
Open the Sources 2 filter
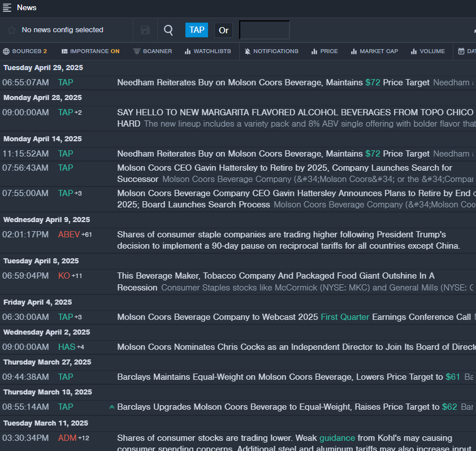point(25,51)
